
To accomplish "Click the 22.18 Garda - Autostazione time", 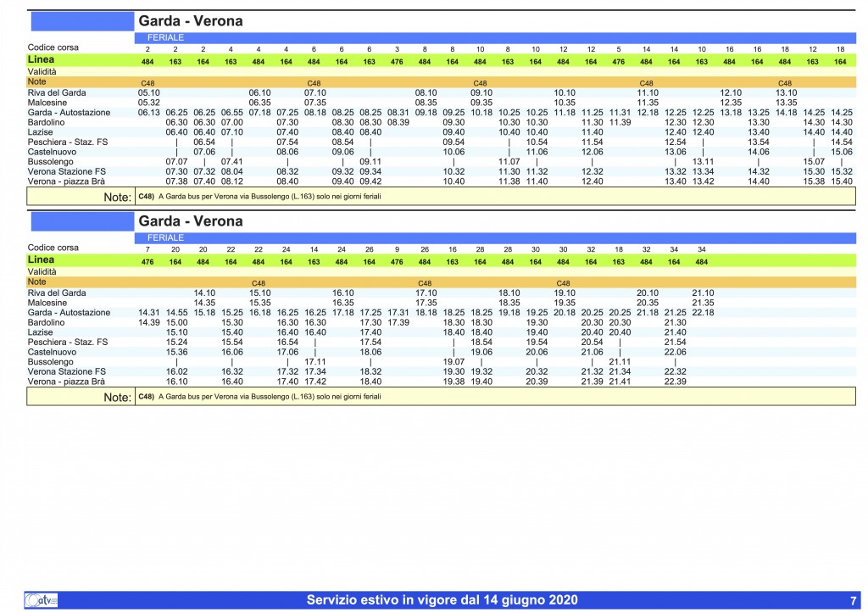I will point(703,313).
